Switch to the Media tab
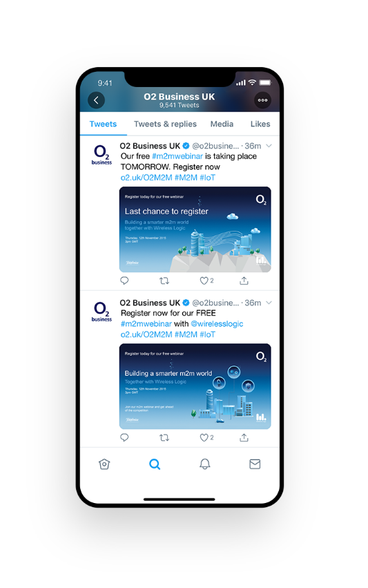The height and width of the screenshot is (588, 368). click(222, 124)
